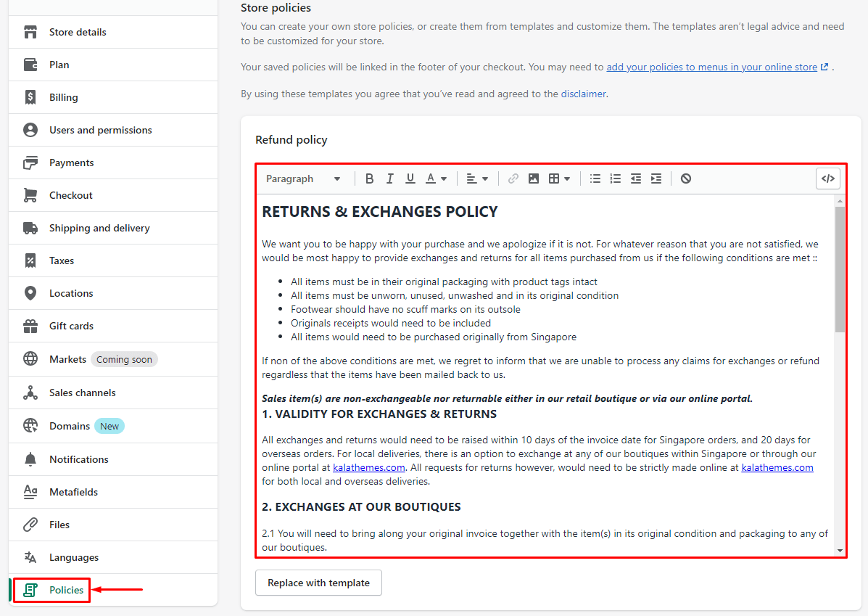Viewport: 868px width, 616px height.
Task: Toggle underline formatting in the editor toolbar
Action: (410, 178)
